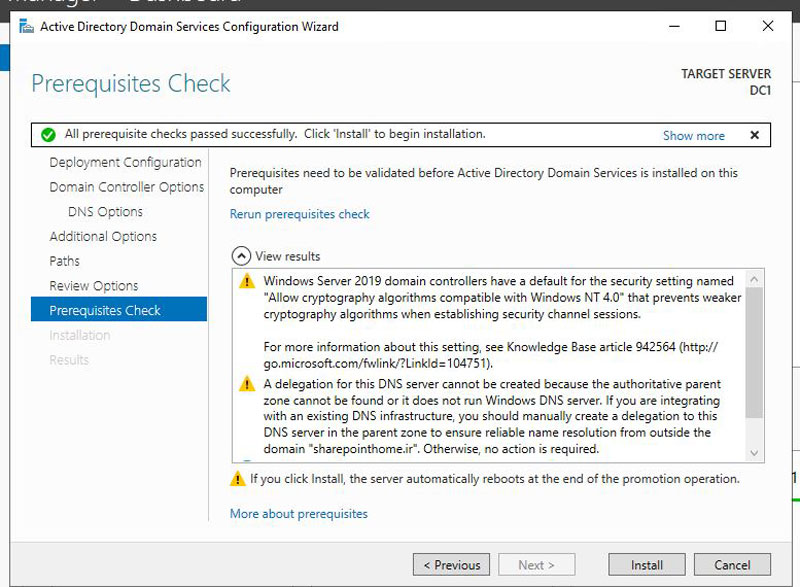Close the wizard window

(x=767, y=26)
